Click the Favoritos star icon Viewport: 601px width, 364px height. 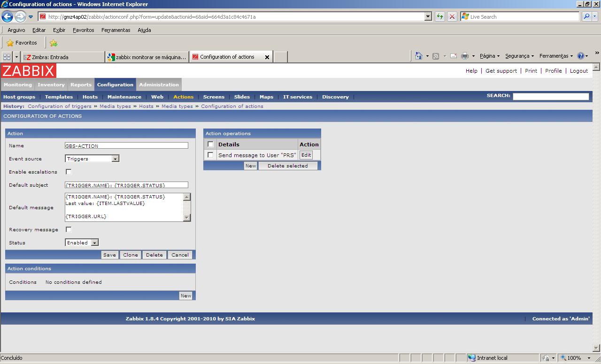[x=10, y=43]
